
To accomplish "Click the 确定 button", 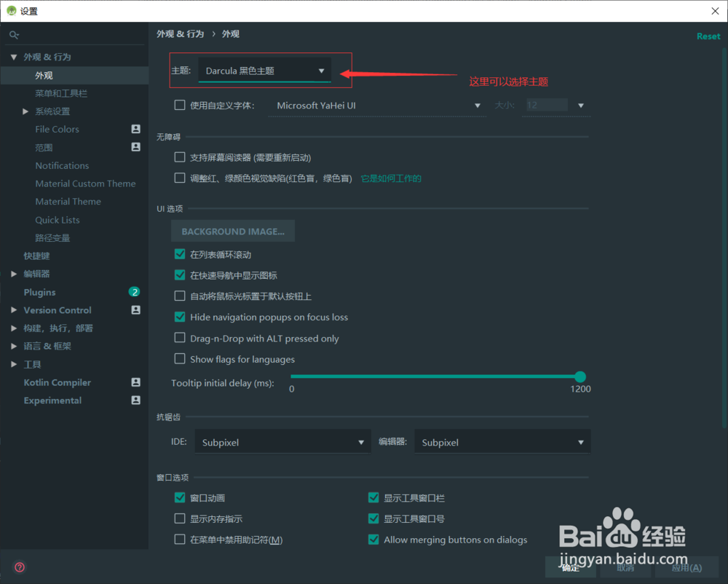I will (571, 567).
